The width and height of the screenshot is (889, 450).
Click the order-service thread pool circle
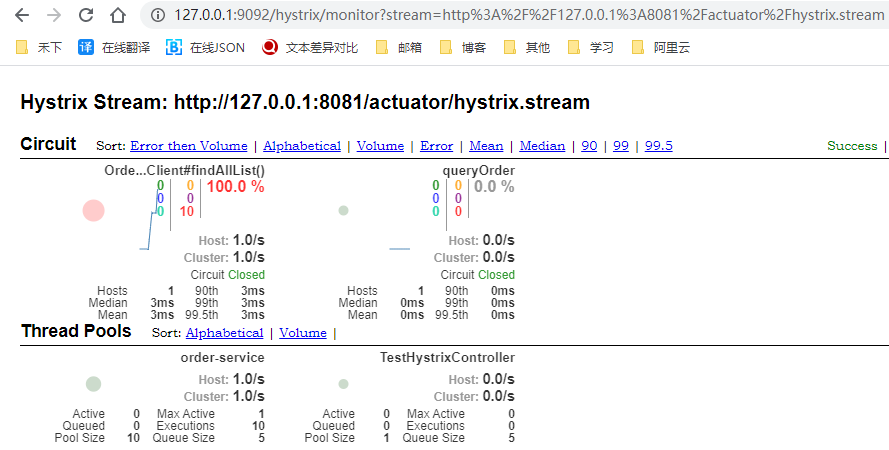(94, 384)
